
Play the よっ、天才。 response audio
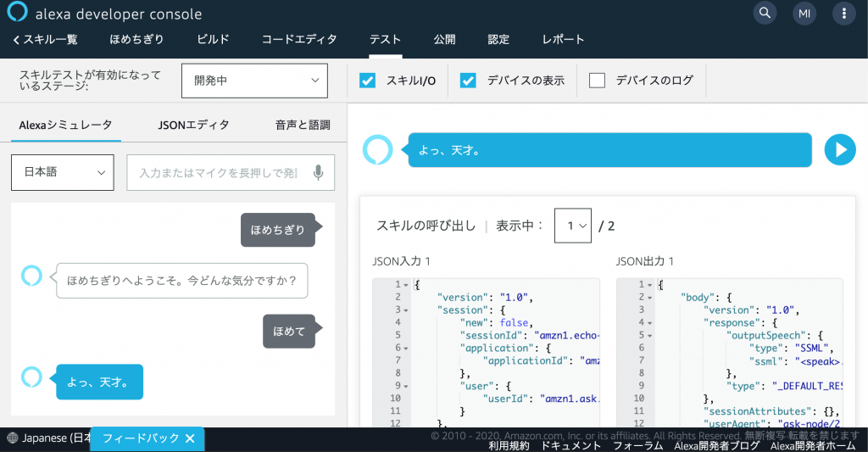pos(840,149)
